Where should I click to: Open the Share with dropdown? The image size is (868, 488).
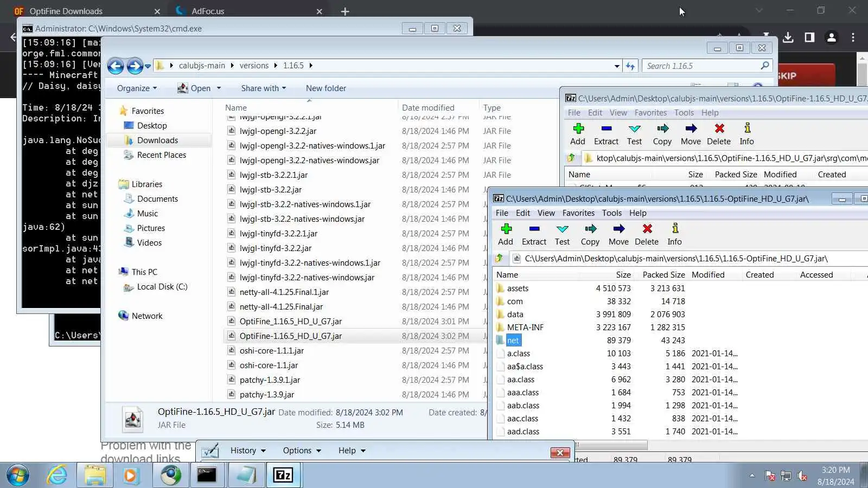point(264,88)
